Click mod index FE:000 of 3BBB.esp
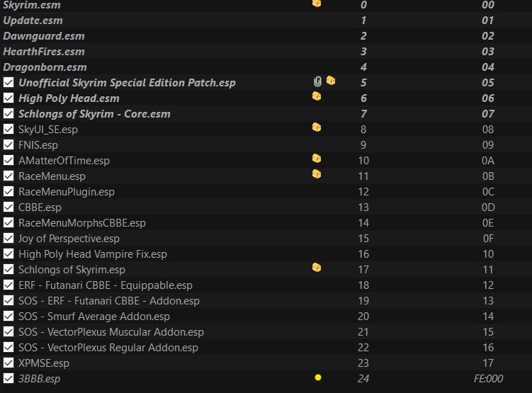Viewport: 532px width, 393px height. click(488, 378)
